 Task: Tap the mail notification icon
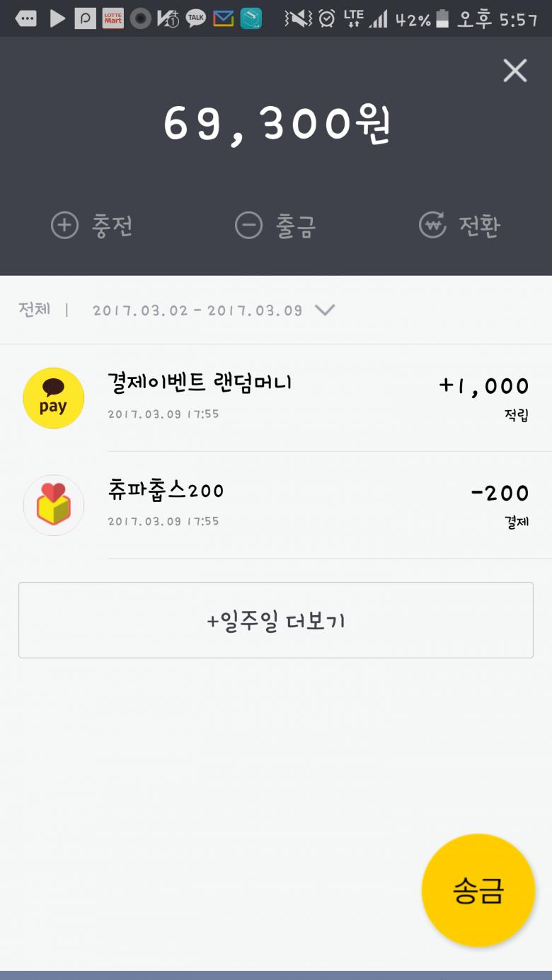[223, 18]
